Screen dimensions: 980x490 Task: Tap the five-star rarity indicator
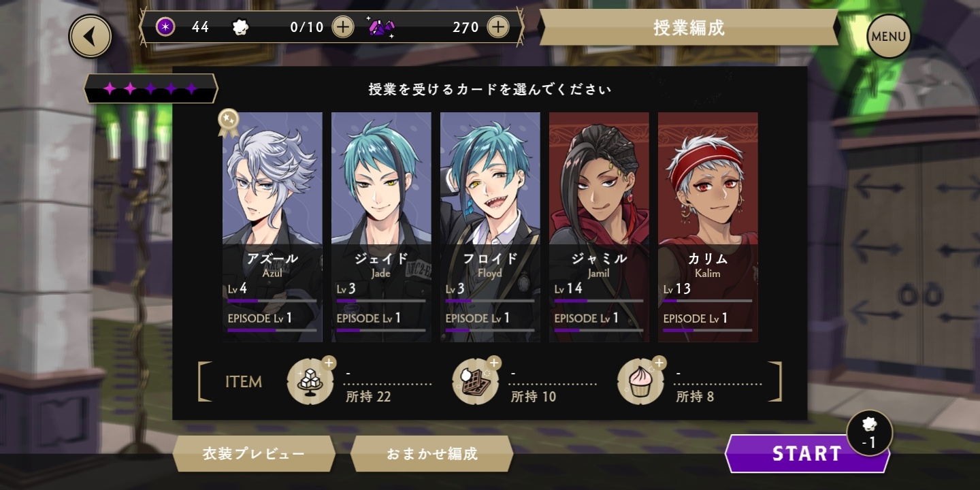[x=150, y=88]
